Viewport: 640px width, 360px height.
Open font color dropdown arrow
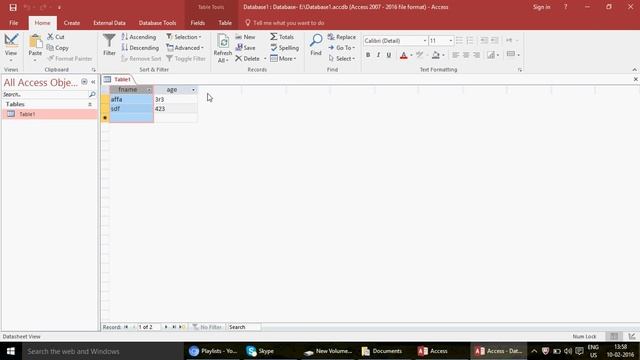pos(411,55)
